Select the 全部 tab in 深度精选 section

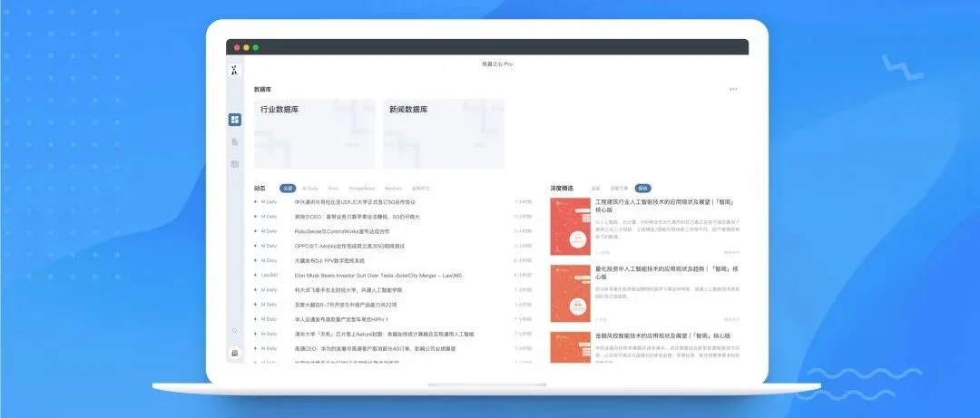pos(595,188)
